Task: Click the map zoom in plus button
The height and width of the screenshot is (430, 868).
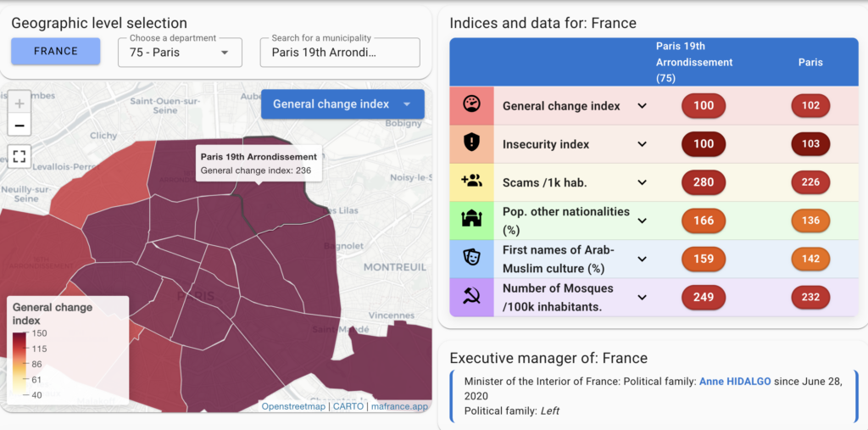Action: click(19, 103)
